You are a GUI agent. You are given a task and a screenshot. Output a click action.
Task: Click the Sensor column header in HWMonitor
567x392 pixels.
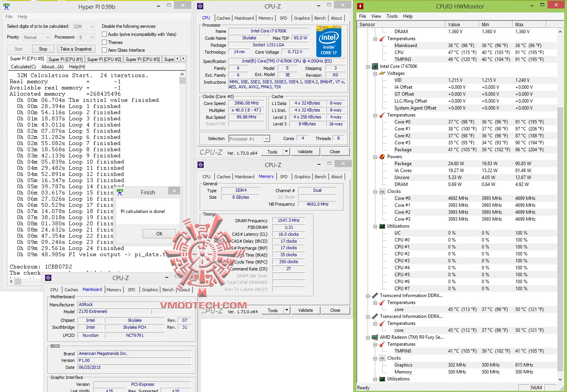pyautogui.click(x=401, y=24)
